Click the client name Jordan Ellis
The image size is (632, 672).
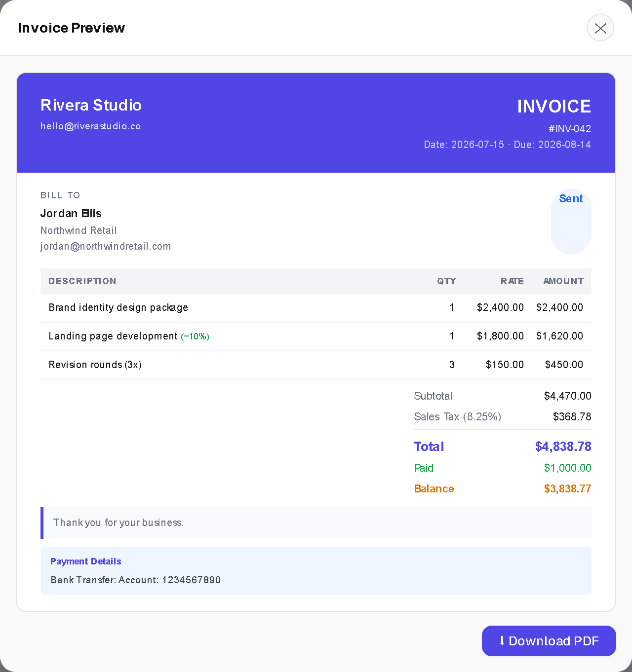(x=71, y=213)
